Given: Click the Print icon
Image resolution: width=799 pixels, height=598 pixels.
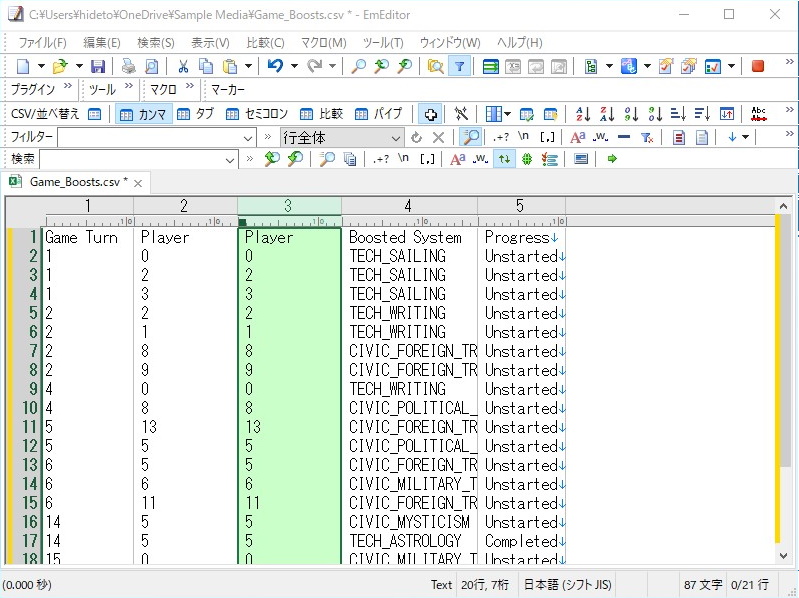Looking at the screenshot, I should [128, 66].
